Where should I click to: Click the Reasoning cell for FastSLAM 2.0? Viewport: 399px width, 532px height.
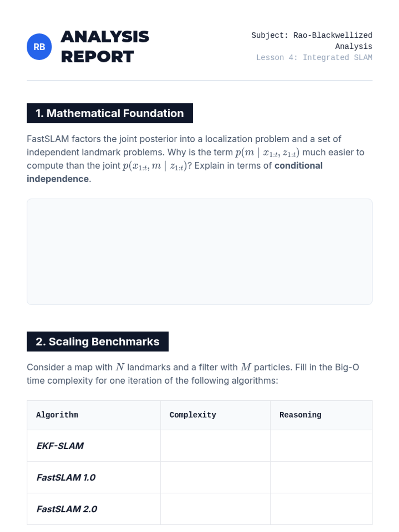click(321, 509)
